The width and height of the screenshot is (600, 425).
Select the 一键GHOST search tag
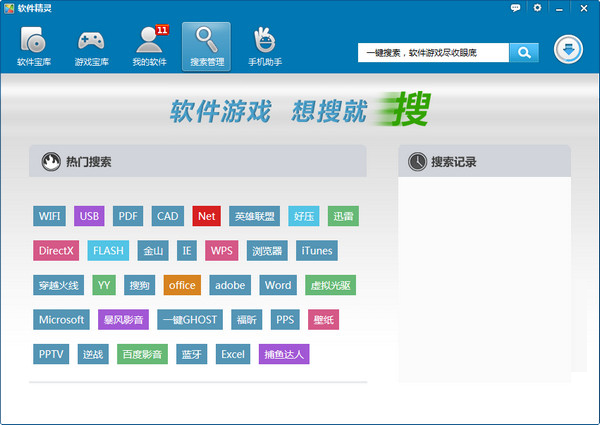188,320
